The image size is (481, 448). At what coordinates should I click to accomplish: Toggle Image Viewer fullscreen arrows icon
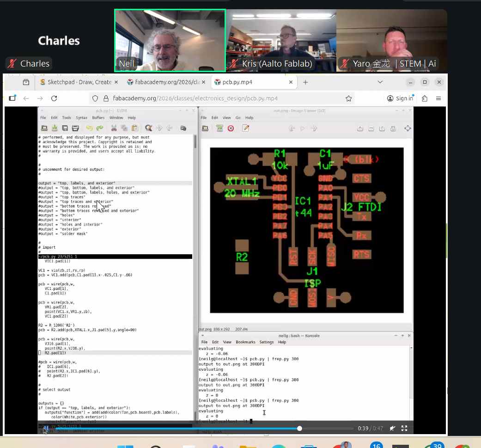point(408,128)
